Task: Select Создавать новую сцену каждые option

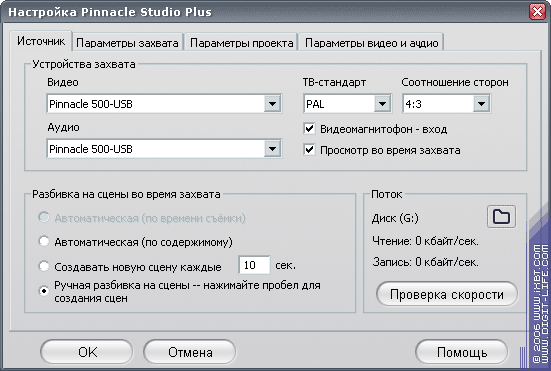Action: pos(44,266)
